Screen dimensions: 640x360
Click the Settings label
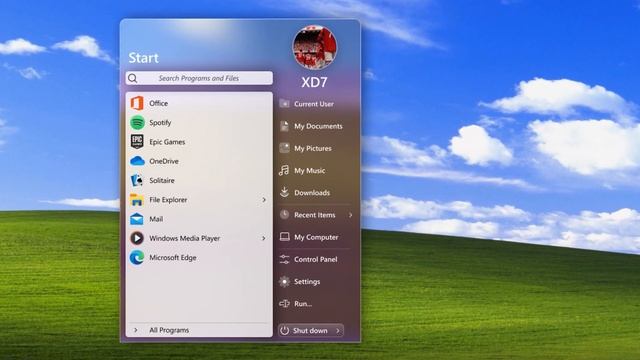[x=307, y=281]
